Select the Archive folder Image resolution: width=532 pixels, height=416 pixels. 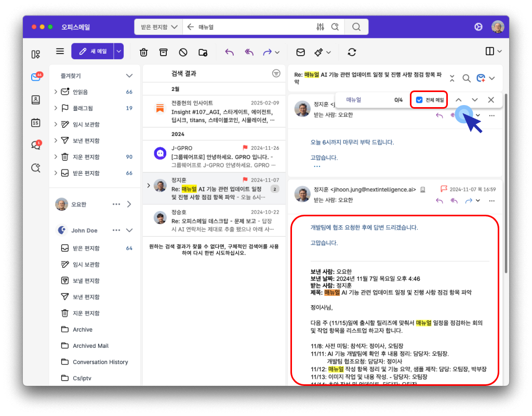(83, 330)
